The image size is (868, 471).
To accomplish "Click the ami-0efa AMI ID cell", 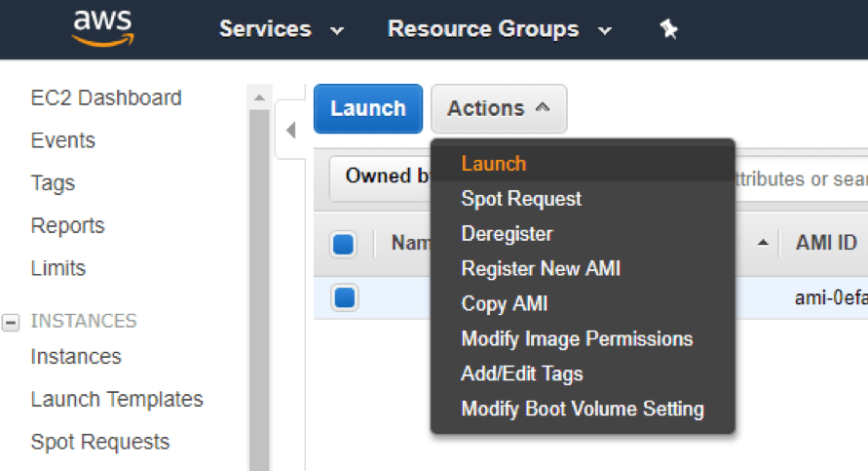I will [831, 297].
